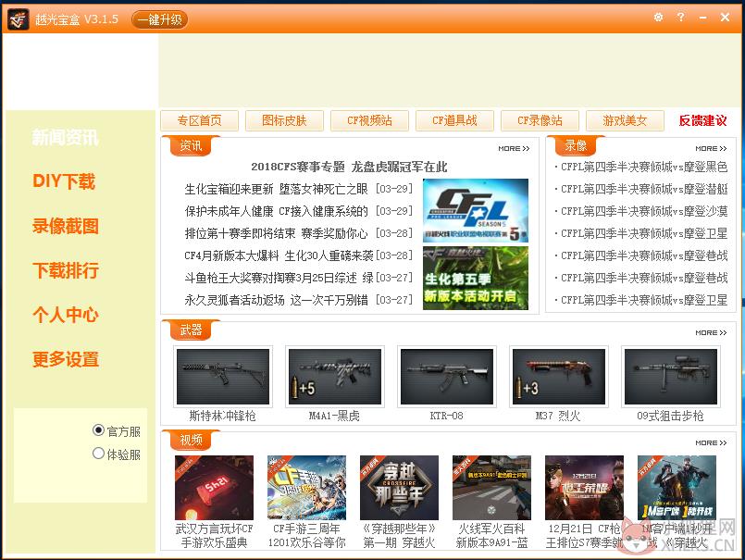The image size is (745, 560).
Task: Play video 武汉方言玩坏CF
Action: coord(215,488)
